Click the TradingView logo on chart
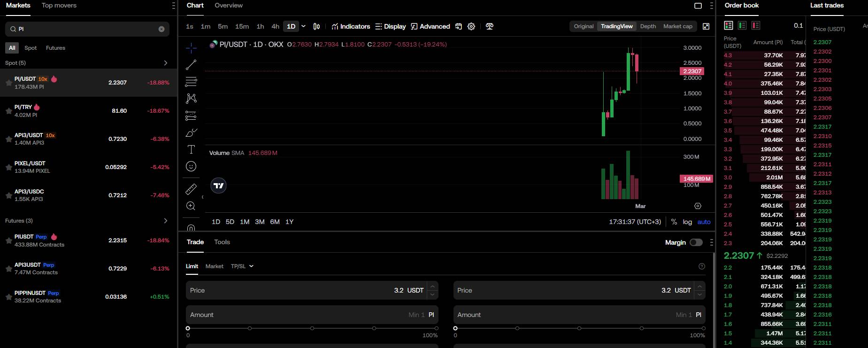868x348 pixels. 219,186
